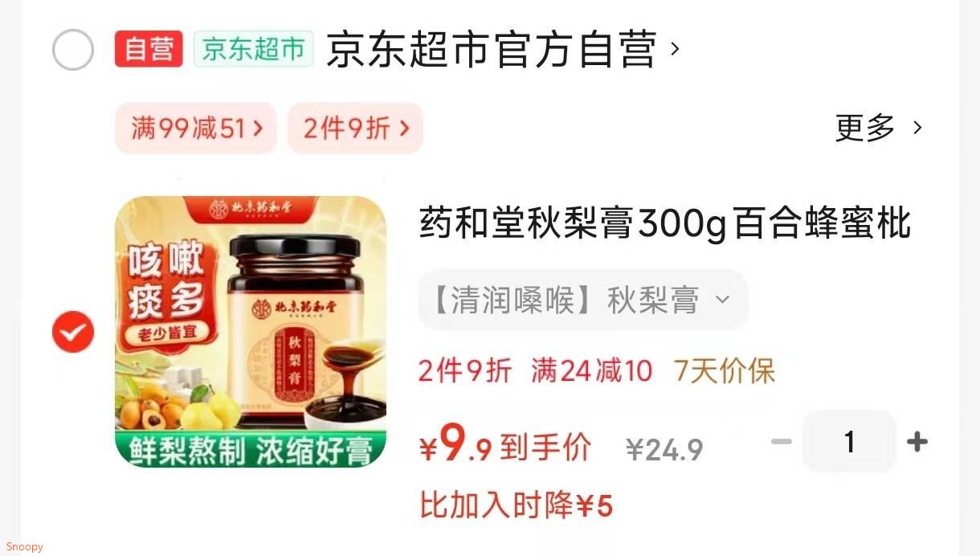Click the quantity field showing 1

click(849, 441)
